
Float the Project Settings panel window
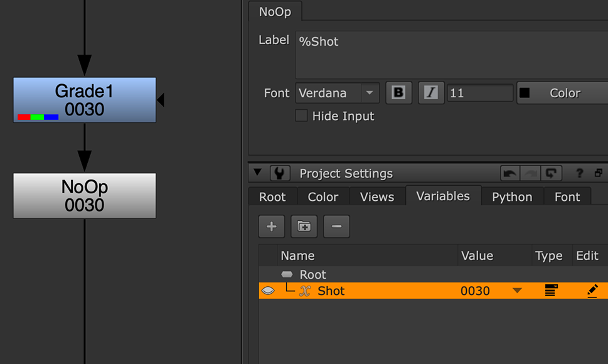[x=599, y=173]
